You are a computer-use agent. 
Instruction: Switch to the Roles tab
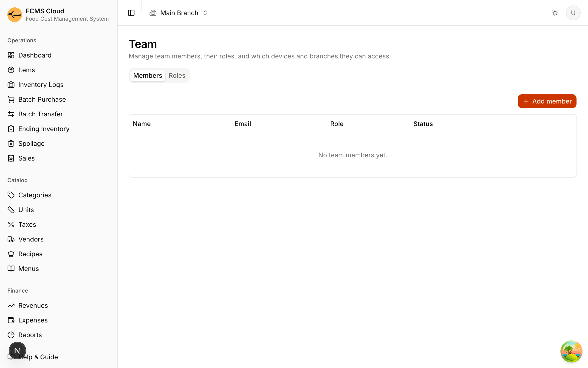pyautogui.click(x=177, y=75)
